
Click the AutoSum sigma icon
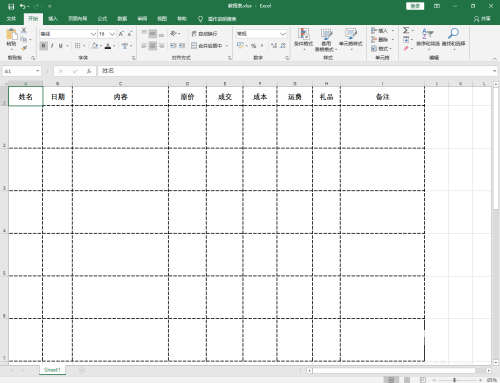click(x=406, y=30)
